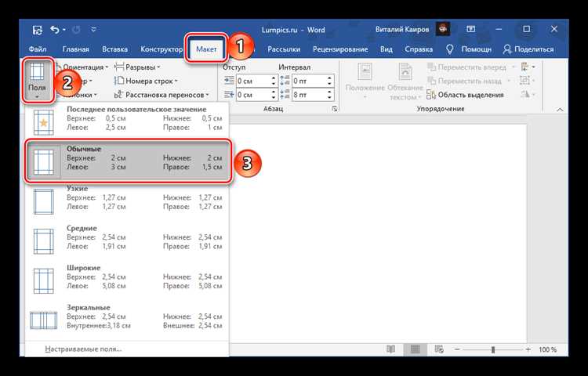
Task: Click Обтекание текстом wrap text icon
Action: pyautogui.click(x=405, y=81)
